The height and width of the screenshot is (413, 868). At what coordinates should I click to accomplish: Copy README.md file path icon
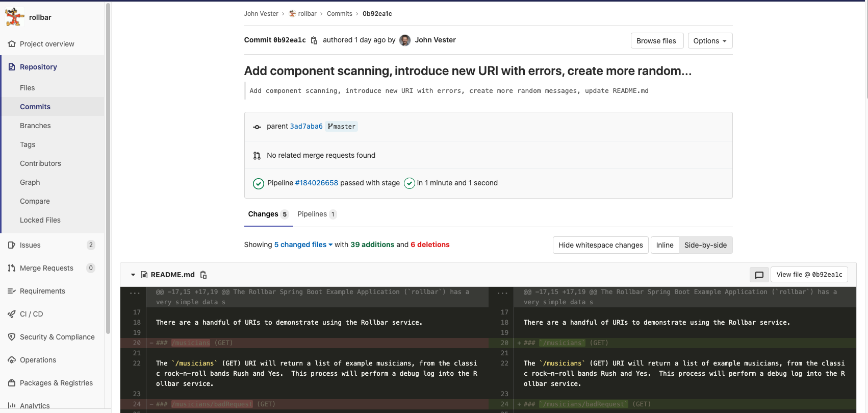coord(203,275)
